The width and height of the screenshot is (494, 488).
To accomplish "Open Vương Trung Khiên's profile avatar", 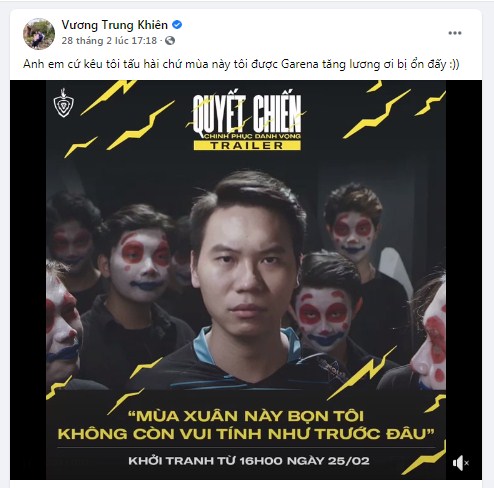I will 39,34.
